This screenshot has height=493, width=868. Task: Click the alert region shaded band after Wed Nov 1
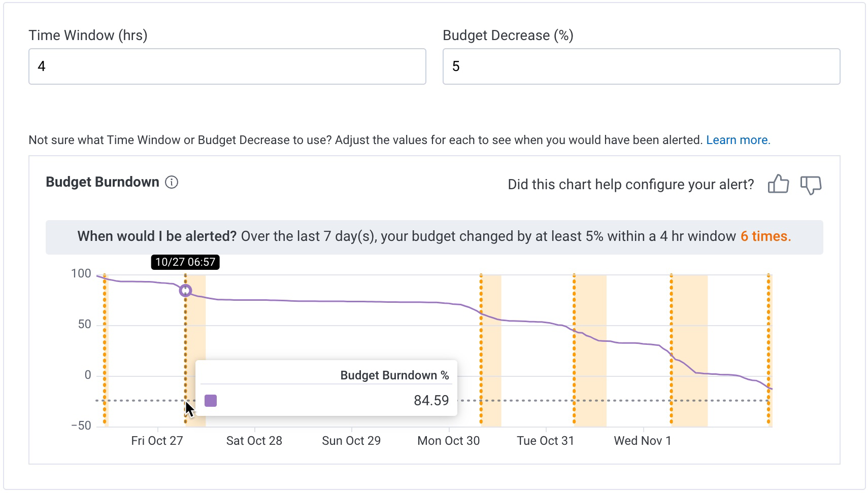(x=689, y=350)
